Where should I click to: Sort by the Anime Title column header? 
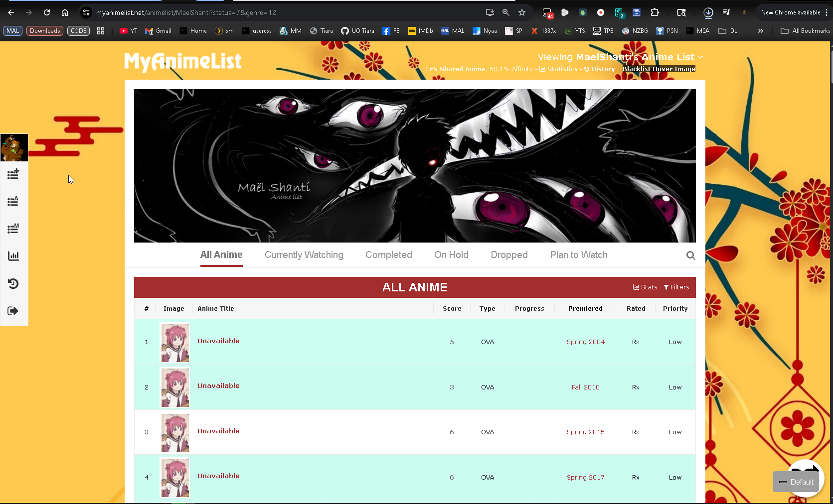pos(216,309)
